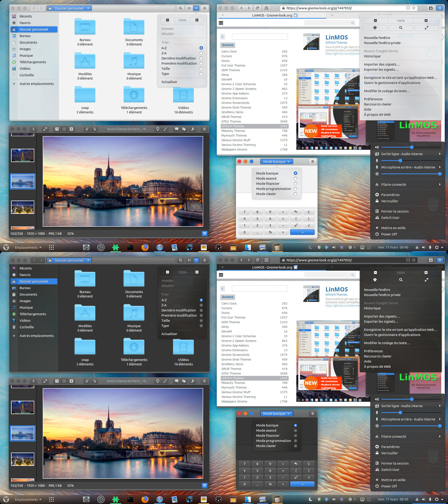Open Dossier personnel path dropdown in light-theme file manager
This screenshot has height=504, width=448.
69,8
